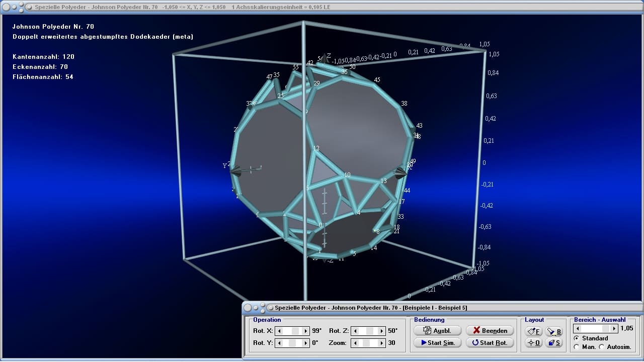644x362 pixels.
Task: Click the Rot. Z value 50°
Action: (x=392, y=331)
